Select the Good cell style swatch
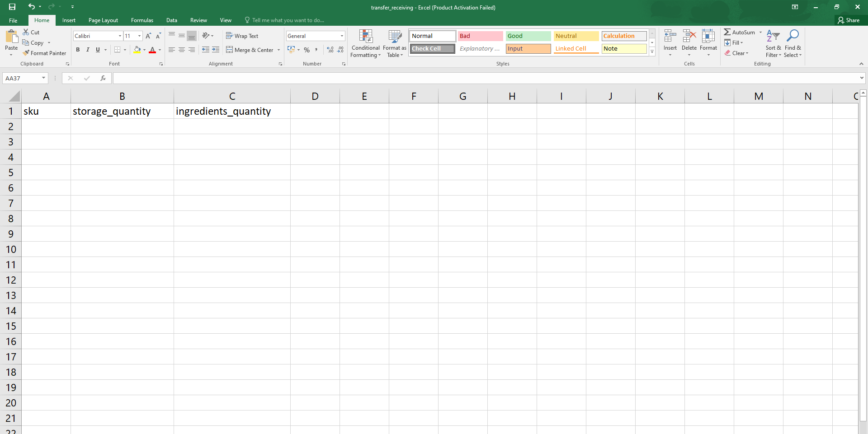868x434 pixels. [528, 36]
